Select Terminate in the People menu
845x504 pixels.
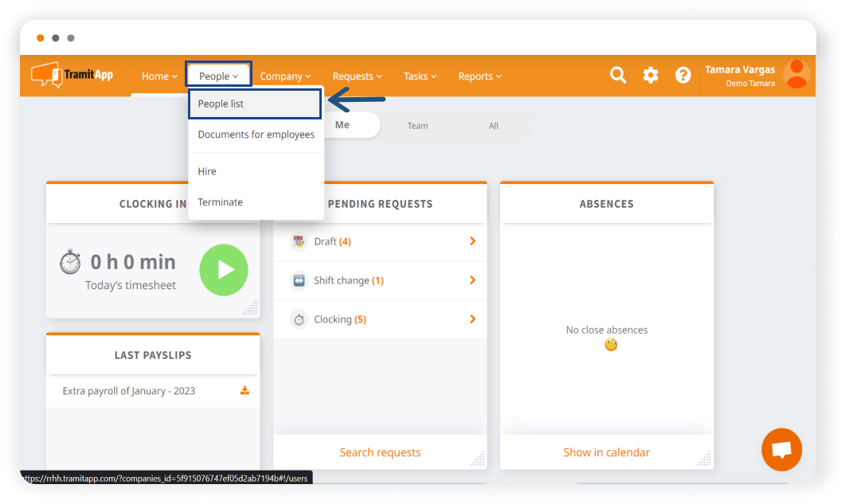[221, 202]
